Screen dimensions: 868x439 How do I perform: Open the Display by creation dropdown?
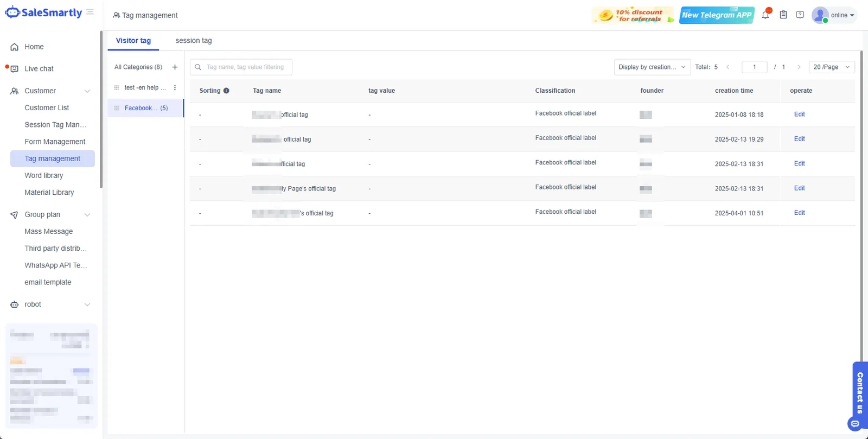coord(652,67)
